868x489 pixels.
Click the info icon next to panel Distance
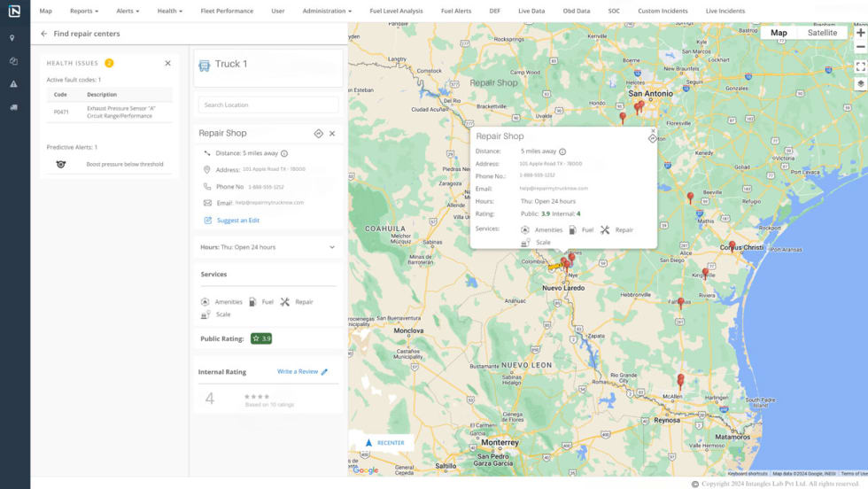pos(283,153)
